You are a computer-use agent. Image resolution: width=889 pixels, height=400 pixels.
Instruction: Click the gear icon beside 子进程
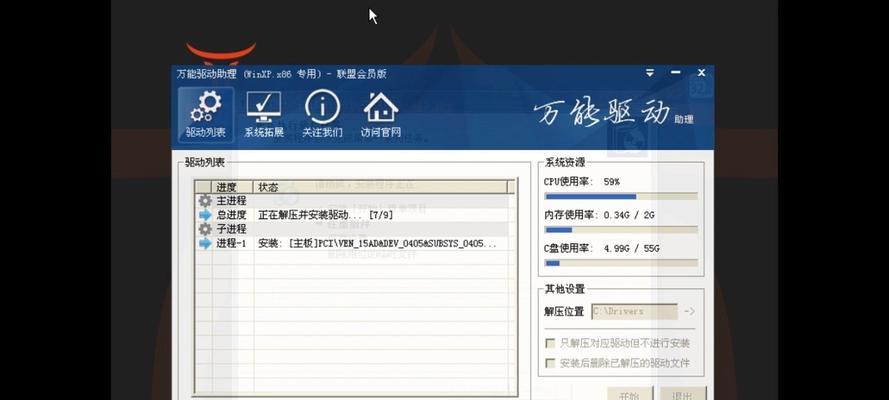coord(205,229)
